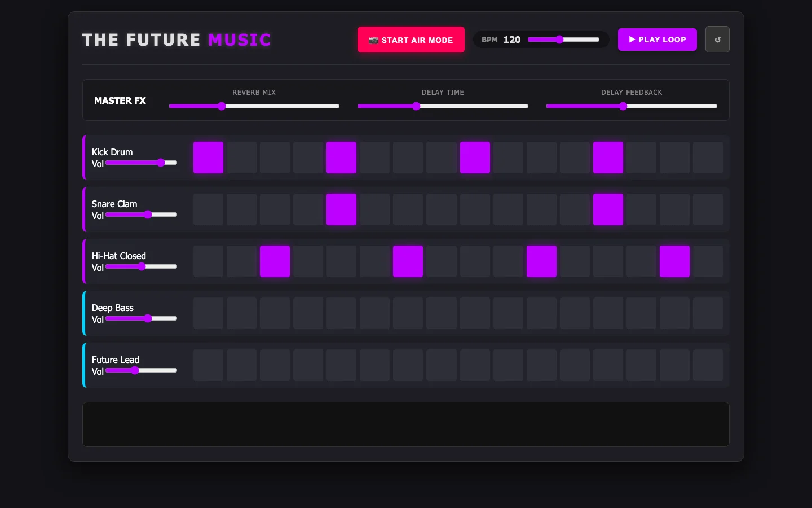Enable Future Lead step 12
Screen dimensions: 812x508
tap(575, 365)
